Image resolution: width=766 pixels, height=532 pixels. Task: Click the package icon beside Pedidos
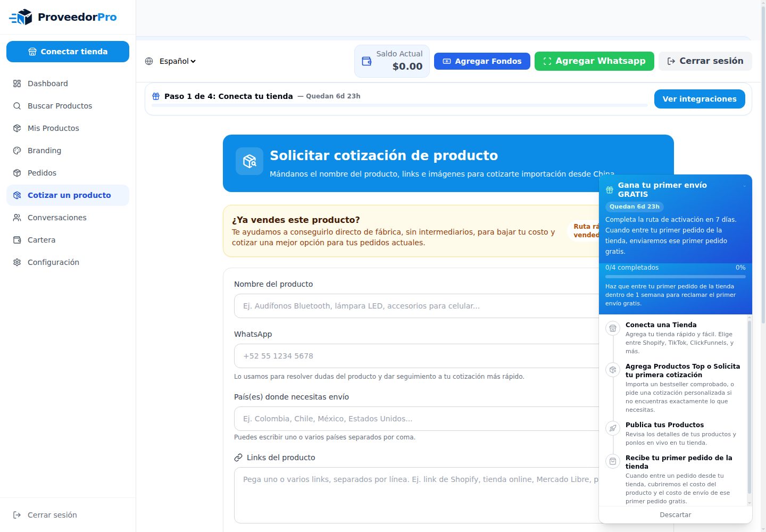17,173
